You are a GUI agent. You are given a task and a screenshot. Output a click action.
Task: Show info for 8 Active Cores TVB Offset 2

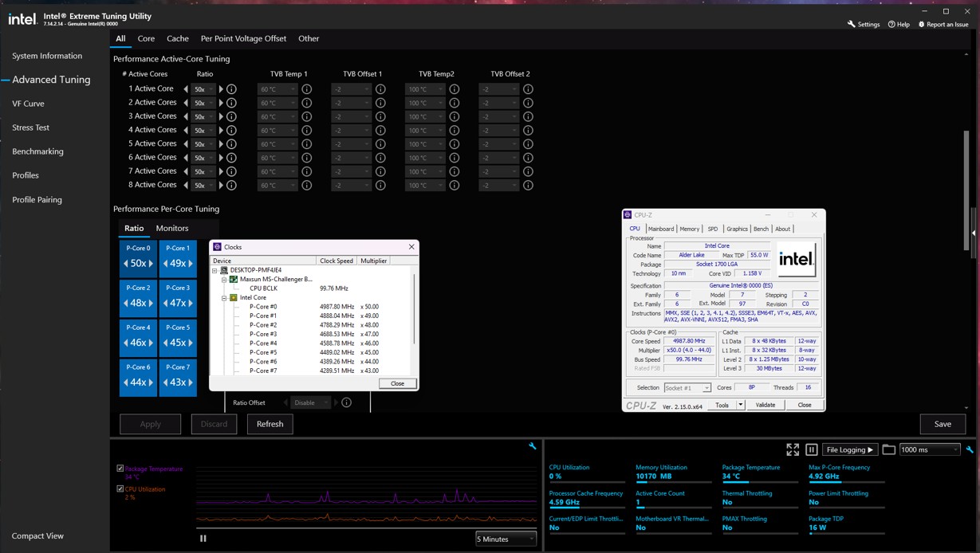tap(528, 185)
